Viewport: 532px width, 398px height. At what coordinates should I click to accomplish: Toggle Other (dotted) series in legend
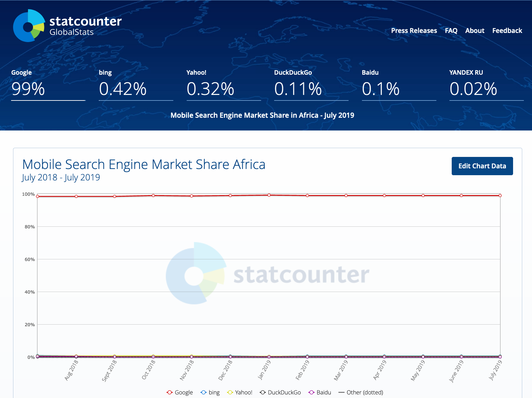(361, 392)
